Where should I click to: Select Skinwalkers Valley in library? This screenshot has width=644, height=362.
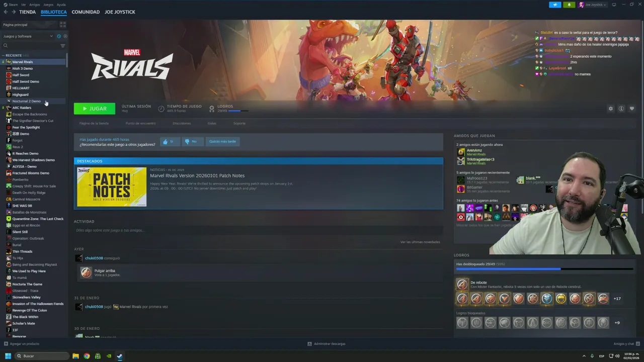click(26, 297)
